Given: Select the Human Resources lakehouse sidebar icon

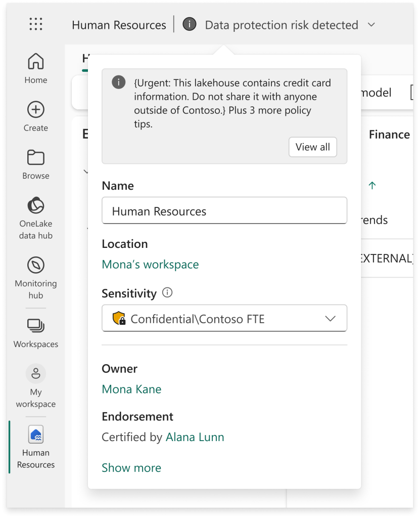Looking at the screenshot, I should tap(36, 435).
